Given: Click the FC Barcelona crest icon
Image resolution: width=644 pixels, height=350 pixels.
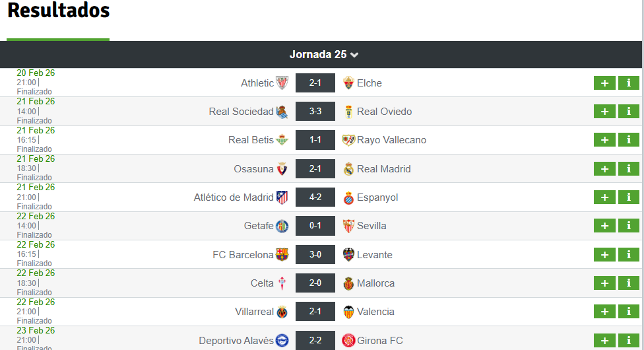Looking at the screenshot, I should point(282,255).
